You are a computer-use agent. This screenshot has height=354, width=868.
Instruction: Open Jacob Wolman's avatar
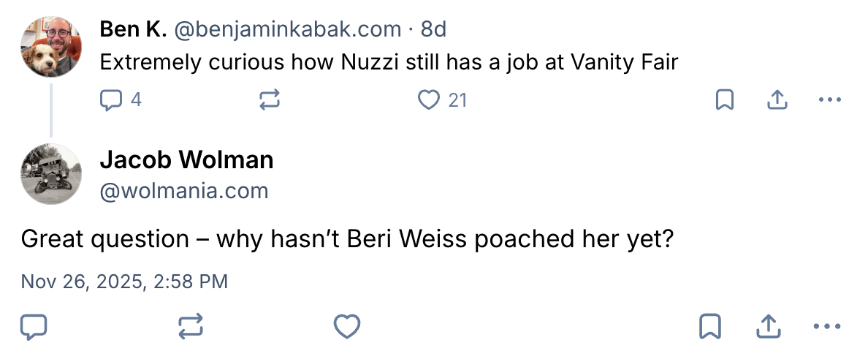pos(51,174)
